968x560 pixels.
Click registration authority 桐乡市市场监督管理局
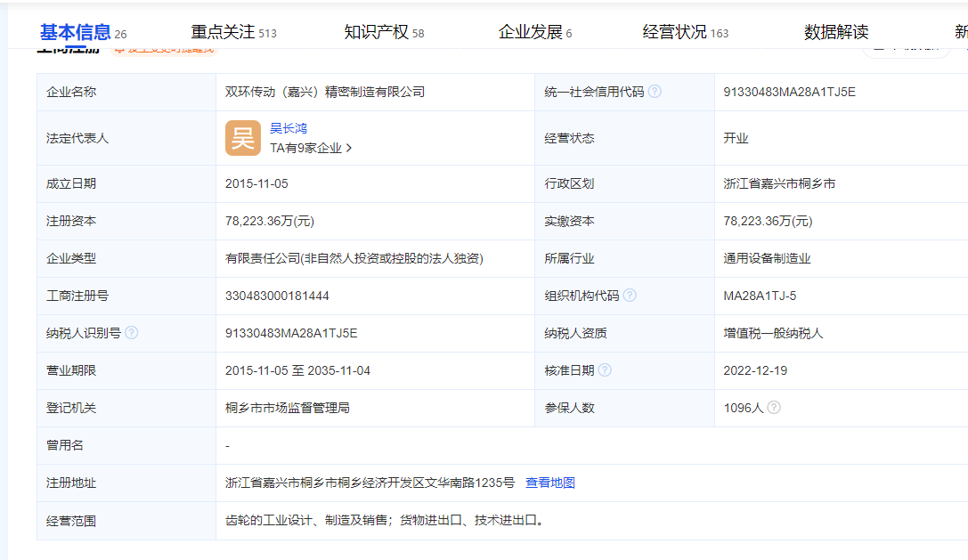(287, 408)
